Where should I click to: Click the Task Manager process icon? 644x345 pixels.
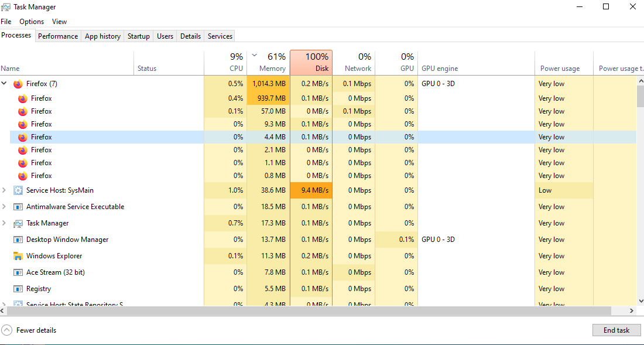[18, 223]
